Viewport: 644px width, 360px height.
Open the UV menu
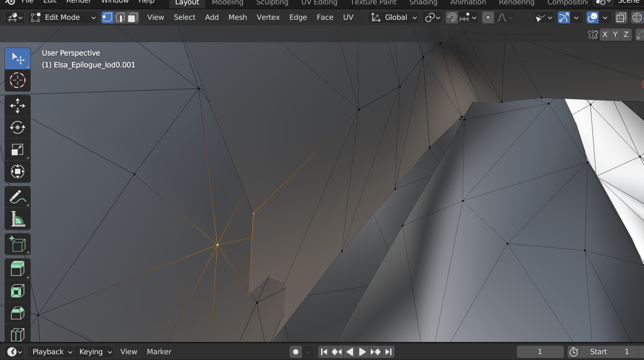[348, 17]
